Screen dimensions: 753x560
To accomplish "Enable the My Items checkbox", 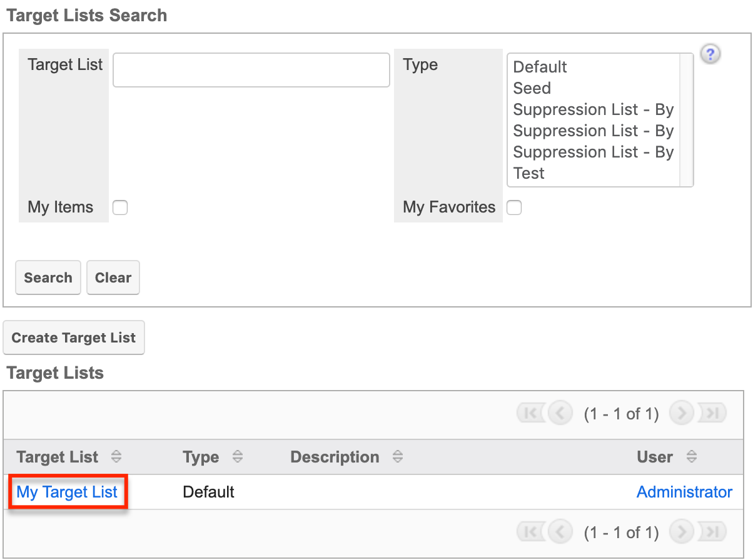I will [x=119, y=207].
